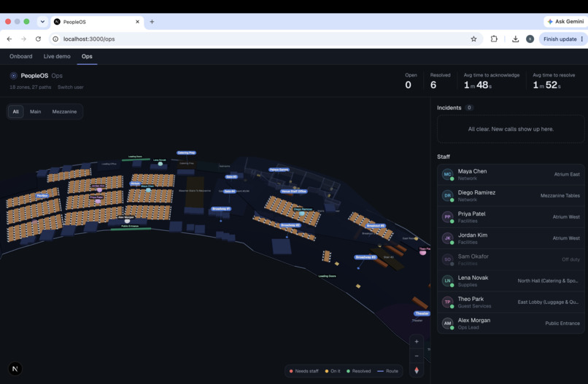Click the Diego Ramirez staff row
The height and width of the screenshot is (384, 588).
511,196
